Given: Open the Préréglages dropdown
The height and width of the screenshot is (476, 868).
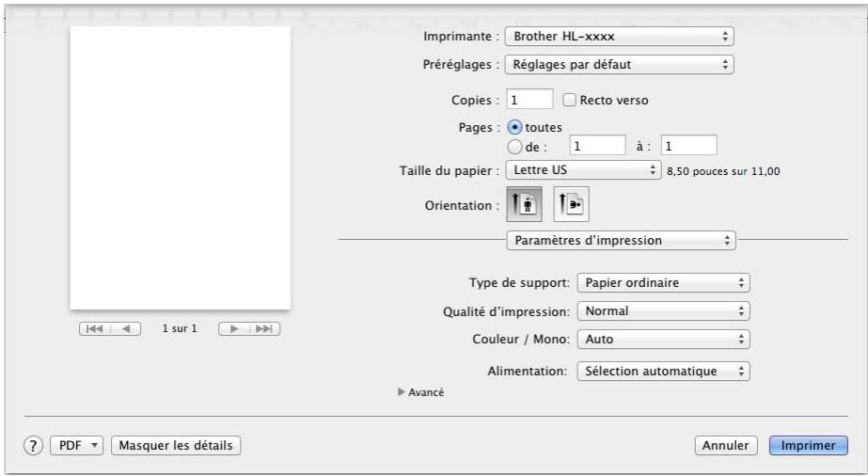Looking at the screenshot, I should coord(620,65).
